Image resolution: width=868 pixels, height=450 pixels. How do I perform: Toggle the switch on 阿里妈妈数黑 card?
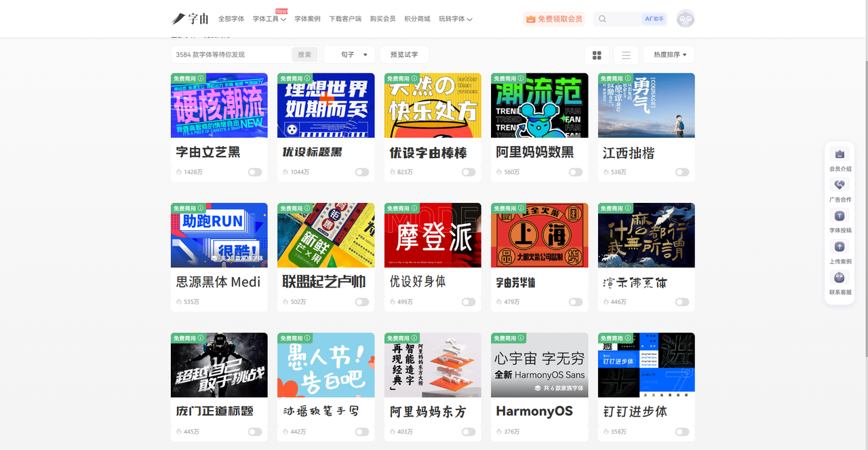coord(575,172)
